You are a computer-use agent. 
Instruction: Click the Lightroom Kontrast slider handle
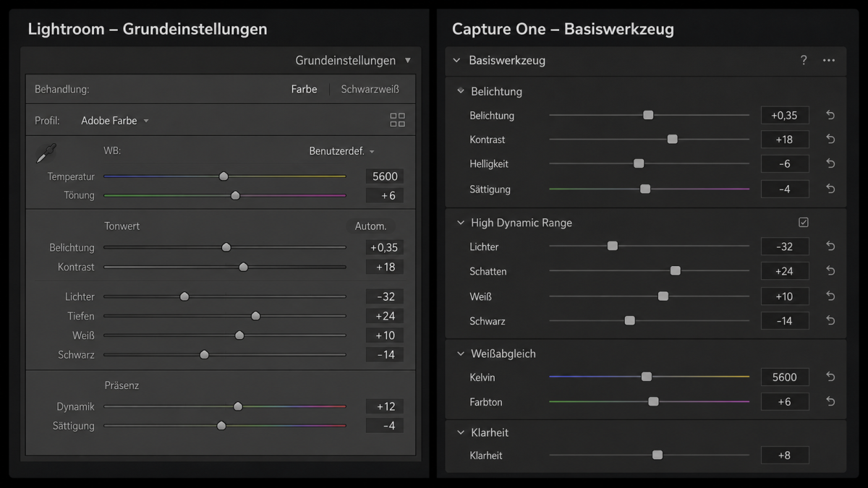(x=244, y=267)
